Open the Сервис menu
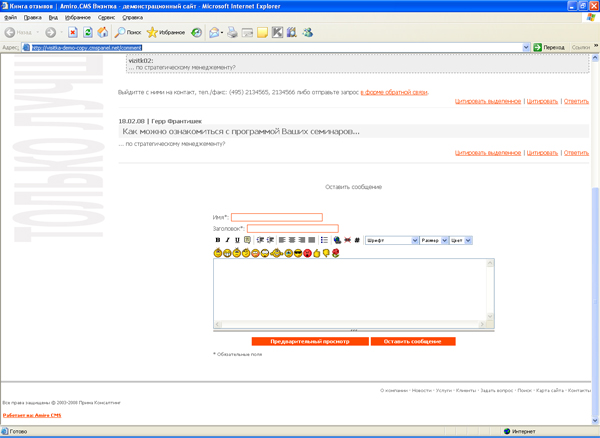Screen dimensions: 600x438 tap(106, 17)
